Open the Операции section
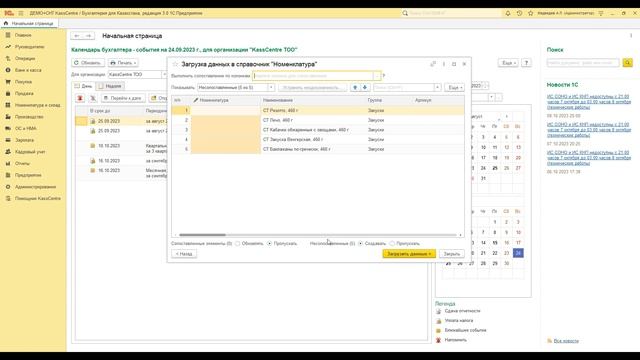 (25, 58)
